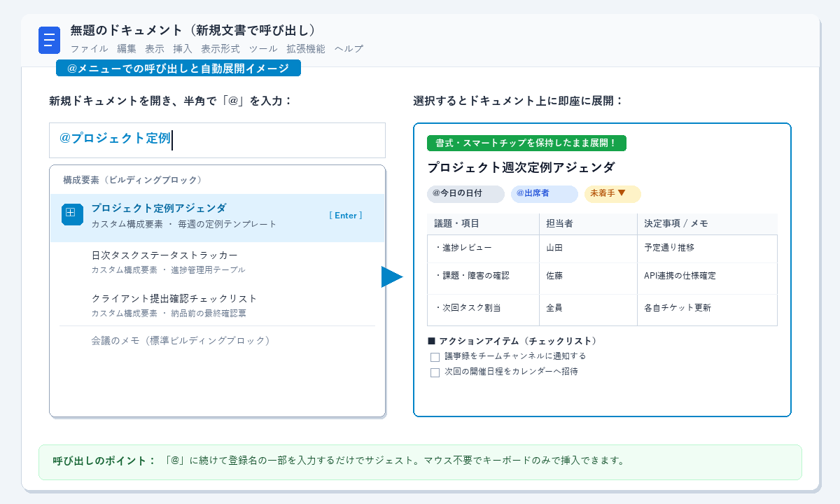The height and width of the screenshot is (504, 840).
Task: Click the 構成要素(ビルディングブロック) list header
Action: click(133, 180)
